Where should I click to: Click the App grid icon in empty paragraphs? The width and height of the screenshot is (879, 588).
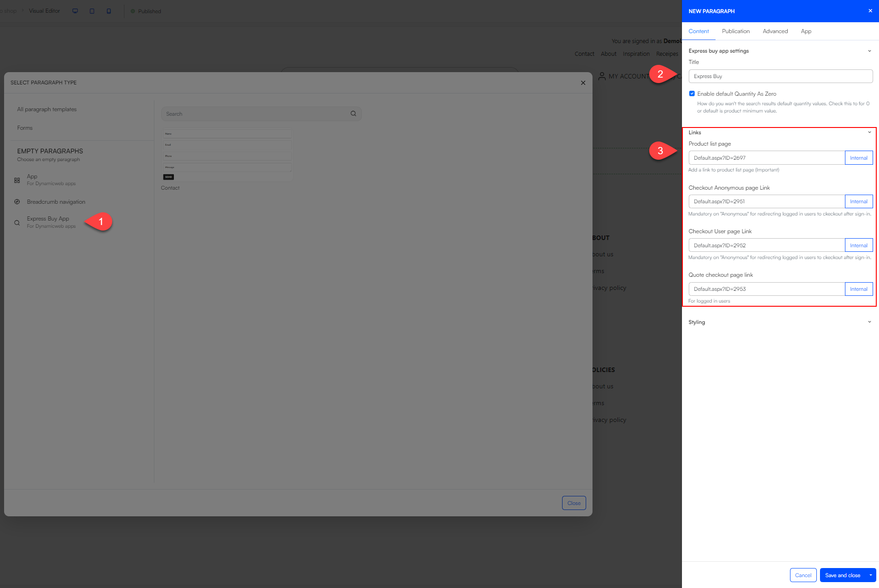(x=17, y=180)
